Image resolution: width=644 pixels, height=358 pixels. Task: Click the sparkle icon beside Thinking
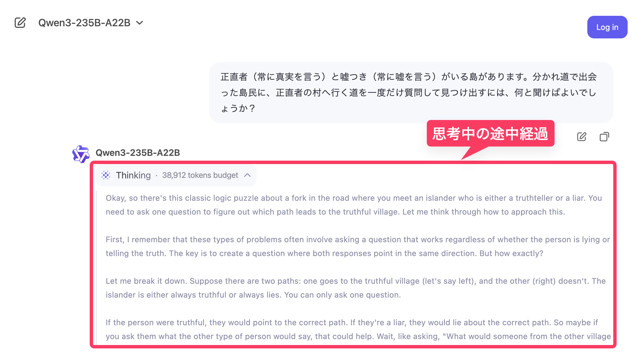[x=106, y=175]
